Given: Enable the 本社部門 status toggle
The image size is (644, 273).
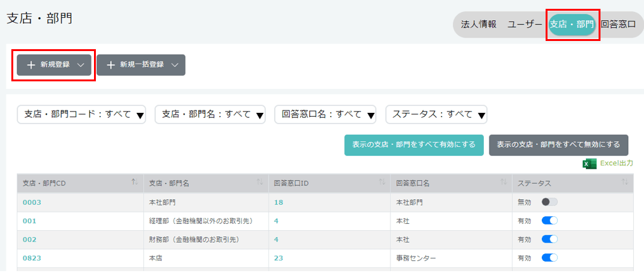Looking at the screenshot, I should pos(549,202).
